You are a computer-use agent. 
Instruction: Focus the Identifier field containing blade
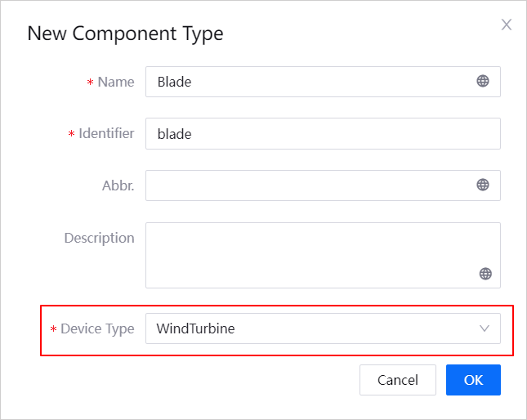coord(322,133)
